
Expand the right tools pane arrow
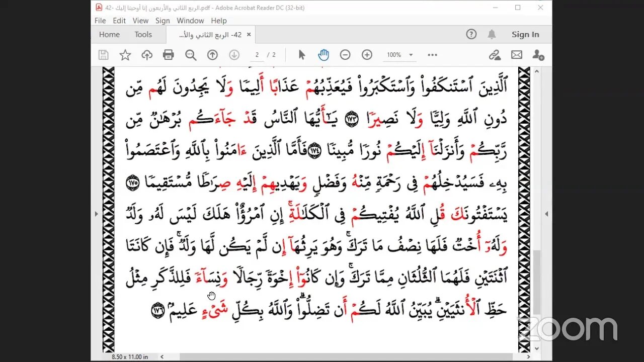(x=547, y=214)
